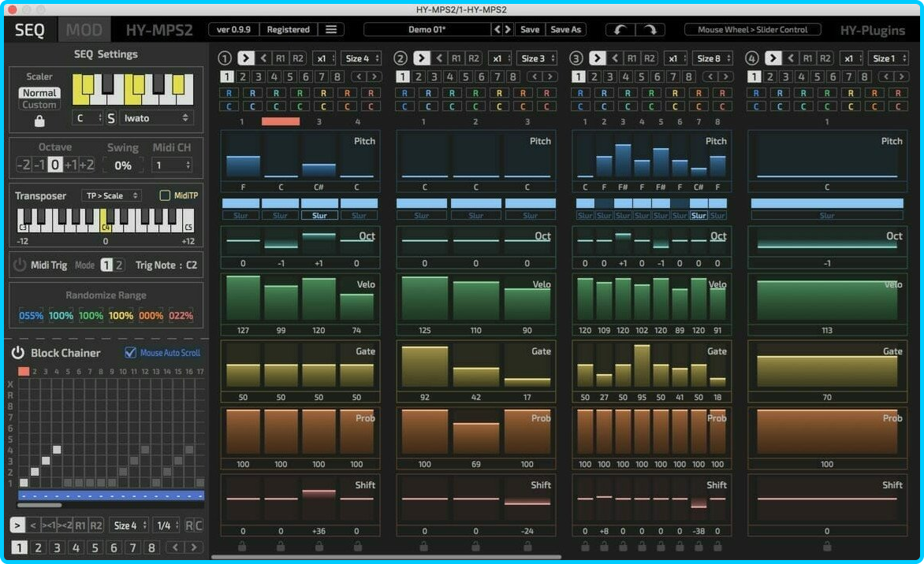Set sequencer 3 to forward play direction
Screen dimensions: 924x564
[597, 58]
